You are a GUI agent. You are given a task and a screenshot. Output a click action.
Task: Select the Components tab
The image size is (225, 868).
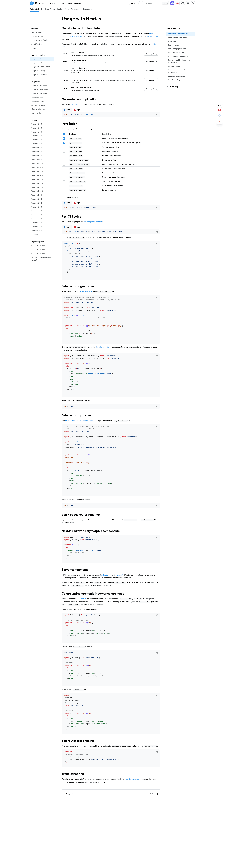point(76,9)
